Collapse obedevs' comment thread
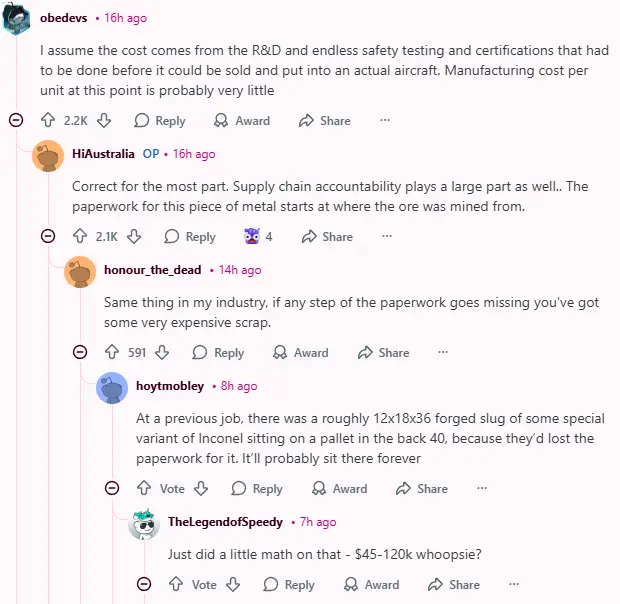This screenshot has height=604, width=620. click(x=16, y=120)
